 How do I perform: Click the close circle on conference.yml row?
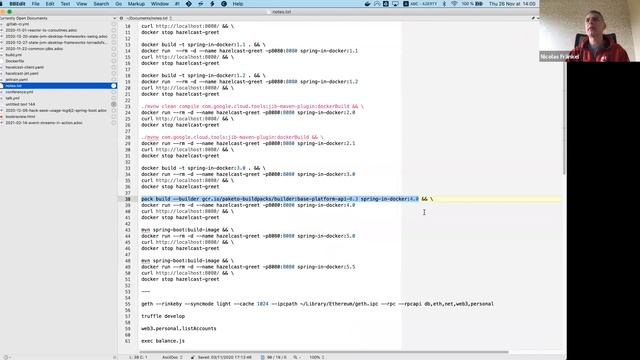point(113,92)
